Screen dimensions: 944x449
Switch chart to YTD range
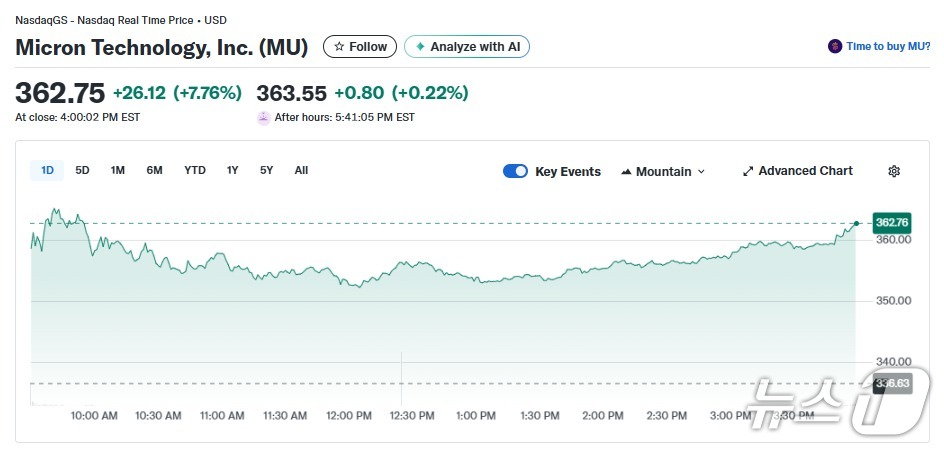tap(195, 170)
